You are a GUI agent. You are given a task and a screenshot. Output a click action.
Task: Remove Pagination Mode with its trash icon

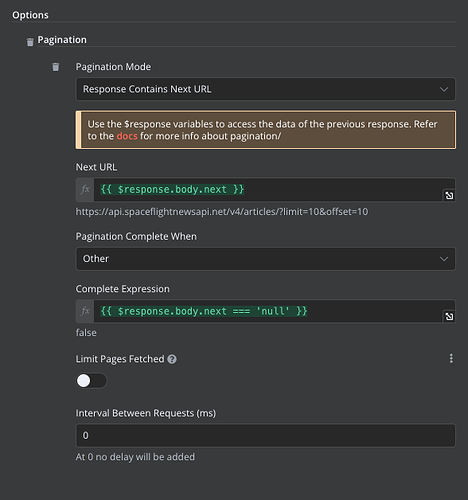56,67
